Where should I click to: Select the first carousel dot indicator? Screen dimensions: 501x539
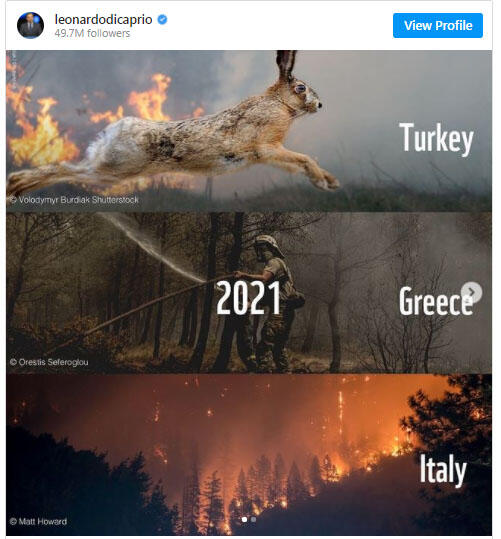(244, 519)
